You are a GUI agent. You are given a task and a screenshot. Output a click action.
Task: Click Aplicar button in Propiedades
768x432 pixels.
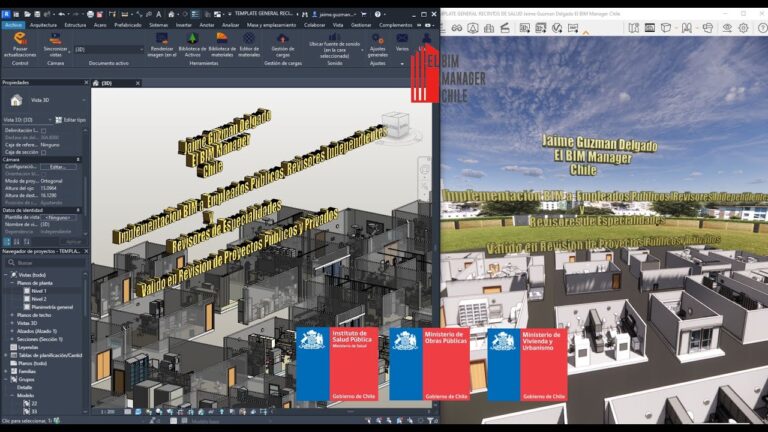73,242
